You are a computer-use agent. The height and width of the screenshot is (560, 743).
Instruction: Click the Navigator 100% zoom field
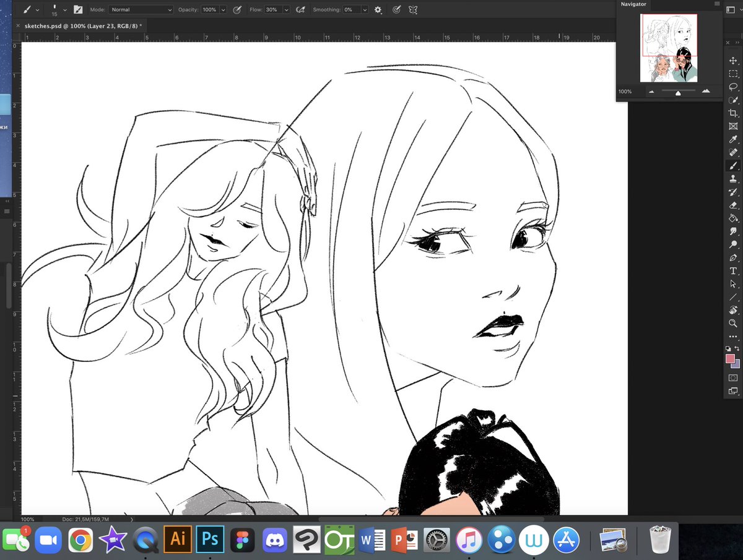coord(625,92)
